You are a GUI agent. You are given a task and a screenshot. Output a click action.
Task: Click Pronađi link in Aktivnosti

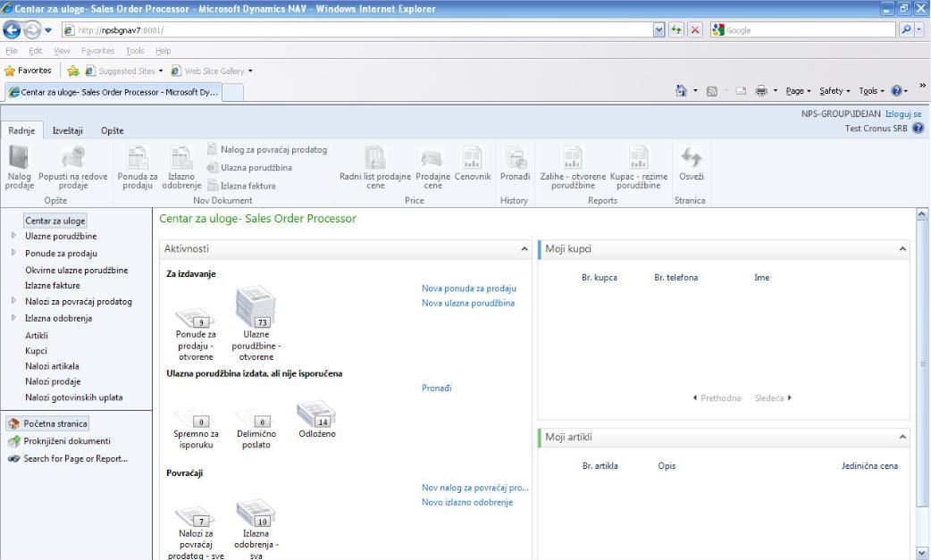tap(436, 388)
